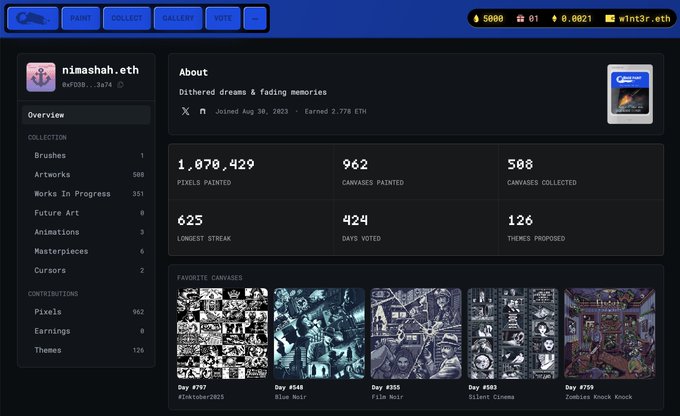Click the brush device image in About
This screenshot has height=416, width=680.
pos(630,94)
